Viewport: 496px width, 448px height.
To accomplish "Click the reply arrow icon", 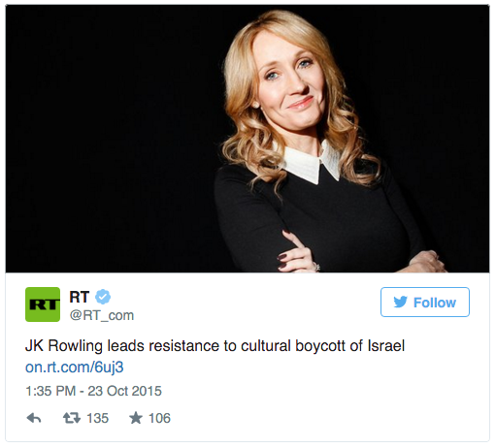I will (34, 418).
